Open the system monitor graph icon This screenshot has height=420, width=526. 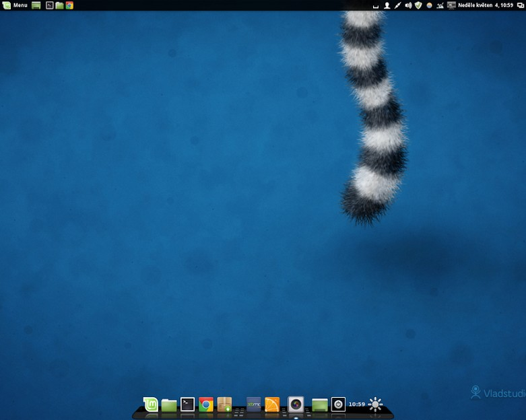[x=440, y=5]
